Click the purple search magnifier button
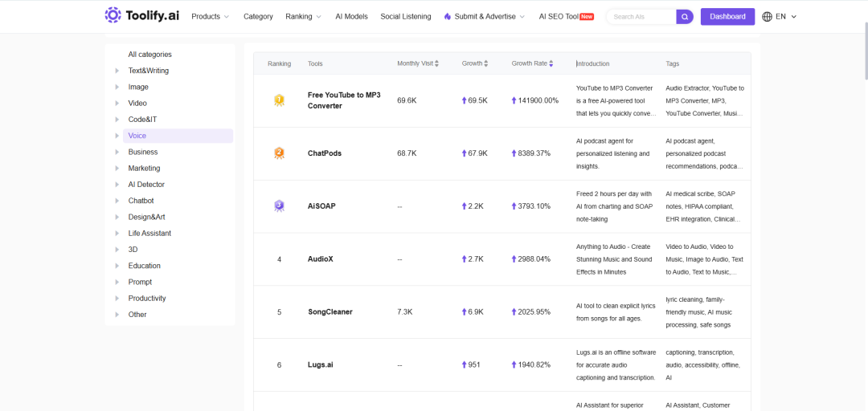This screenshot has width=868, height=411. pyautogui.click(x=685, y=17)
